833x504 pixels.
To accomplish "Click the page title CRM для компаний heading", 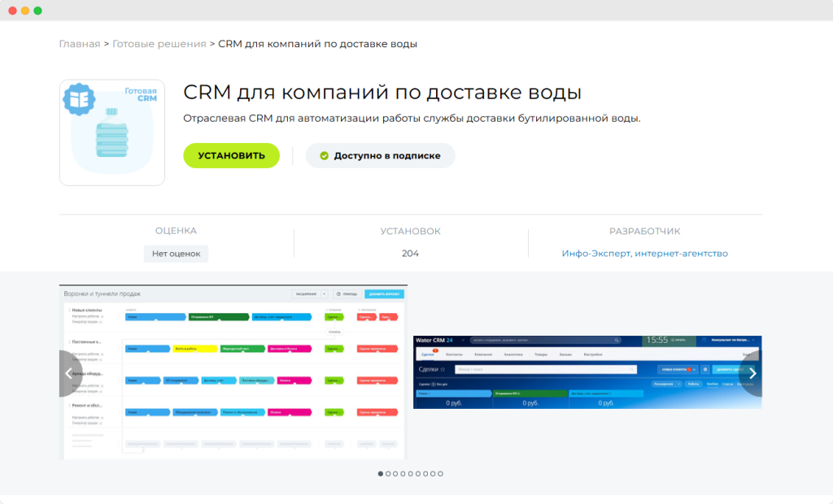I will coord(382,93).
